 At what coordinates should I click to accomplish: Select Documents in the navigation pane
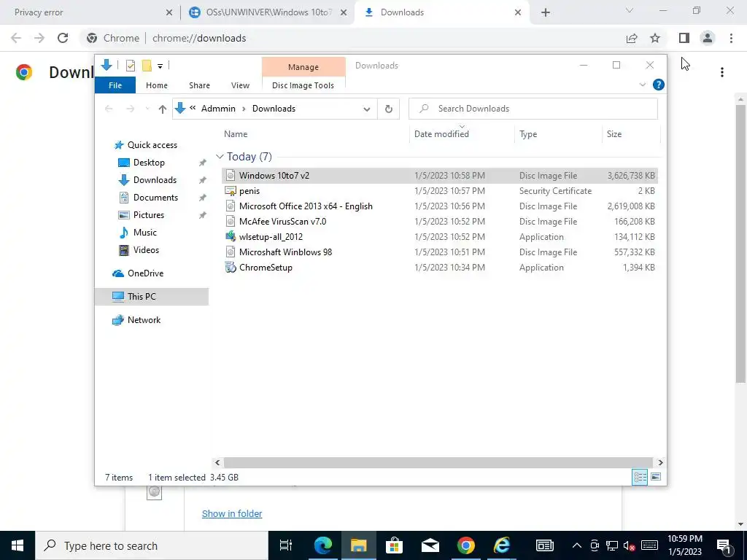click(155, 197)
